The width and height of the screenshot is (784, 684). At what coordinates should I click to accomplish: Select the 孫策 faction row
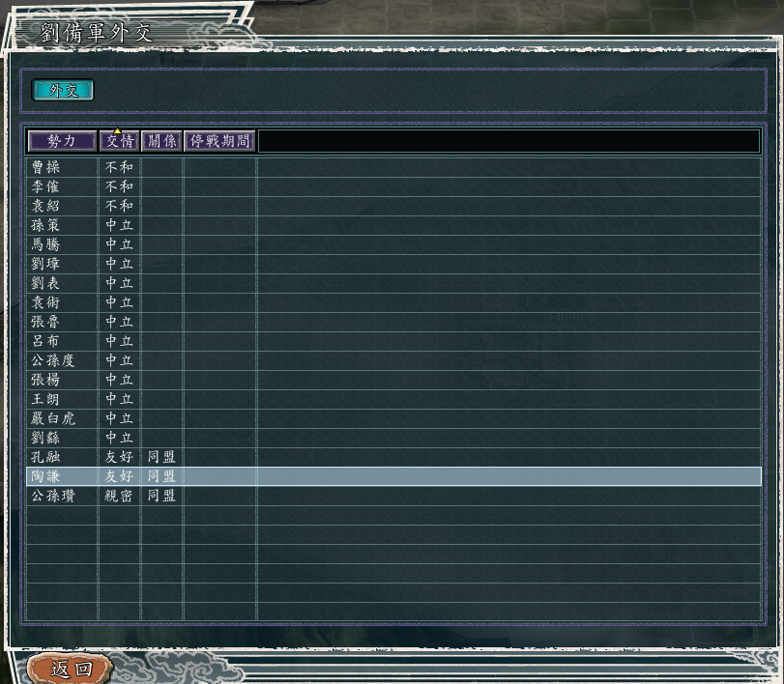393,225
